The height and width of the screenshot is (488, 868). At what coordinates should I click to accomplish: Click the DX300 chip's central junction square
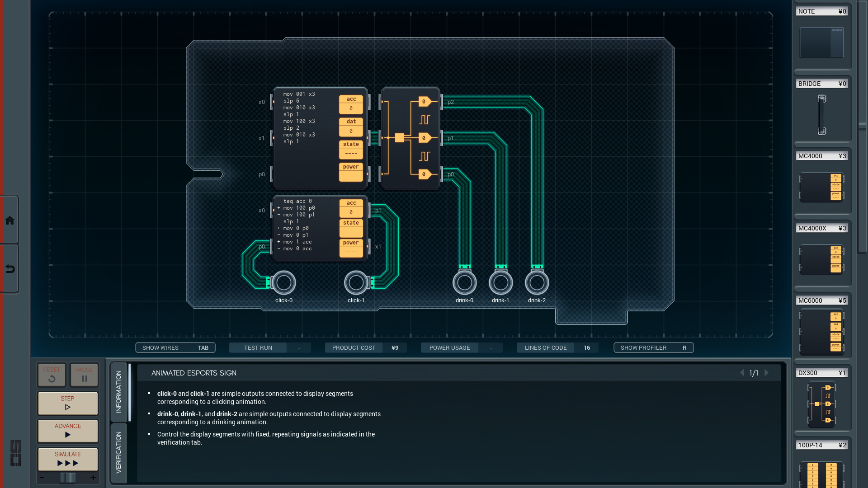point(400,138)
